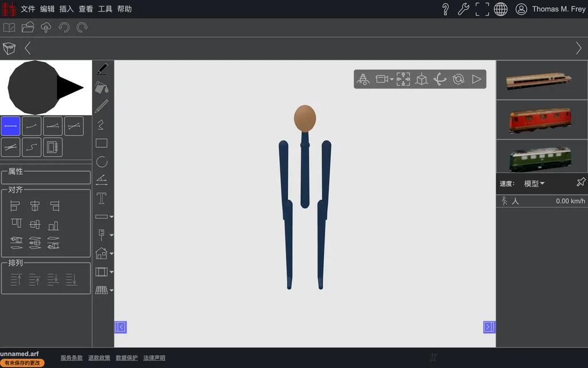Click the upload to cloud icon
This screenshot has height=368, width=588.
click(x=46, y=28)
